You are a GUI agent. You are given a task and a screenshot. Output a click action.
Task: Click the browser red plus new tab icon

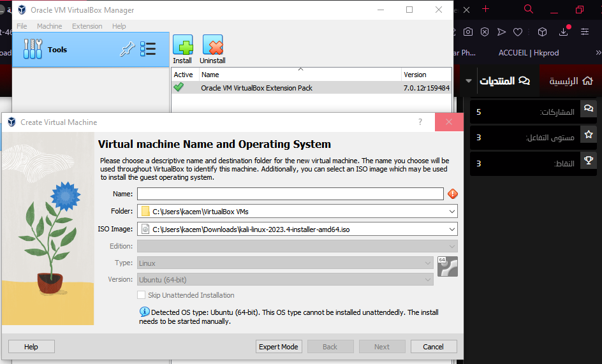(486, 8)
